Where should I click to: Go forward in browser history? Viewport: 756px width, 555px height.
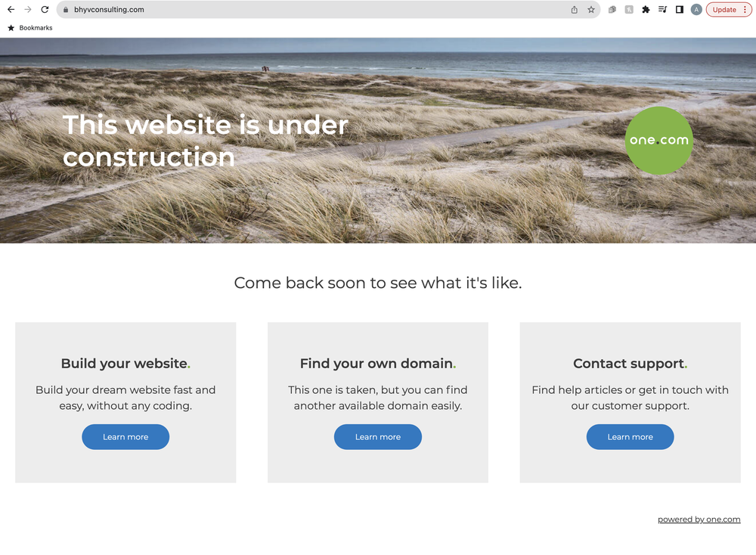point(28,10)
